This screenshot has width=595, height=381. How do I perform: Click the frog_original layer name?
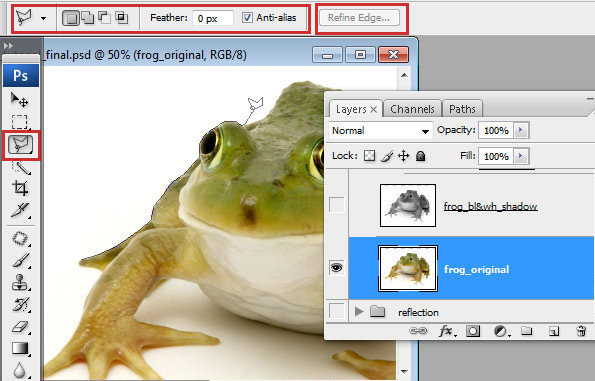(477, 269)
